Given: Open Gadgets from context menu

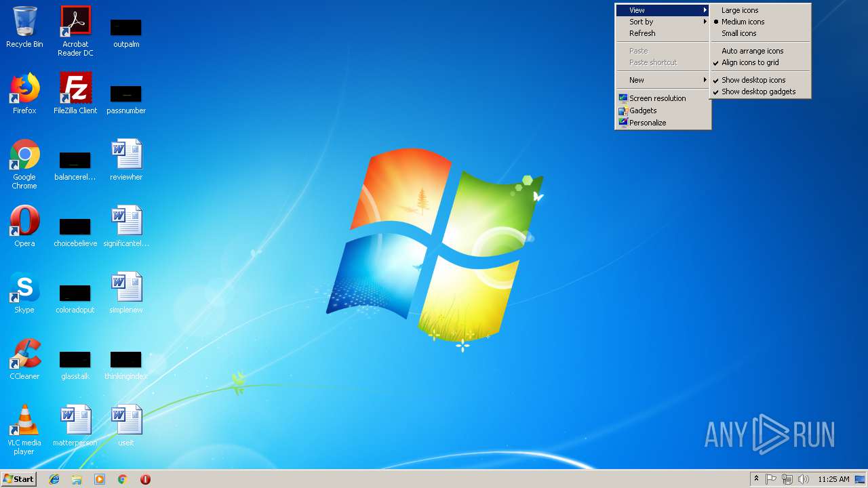Looking at the screenshot, I should tap(663, 110).
